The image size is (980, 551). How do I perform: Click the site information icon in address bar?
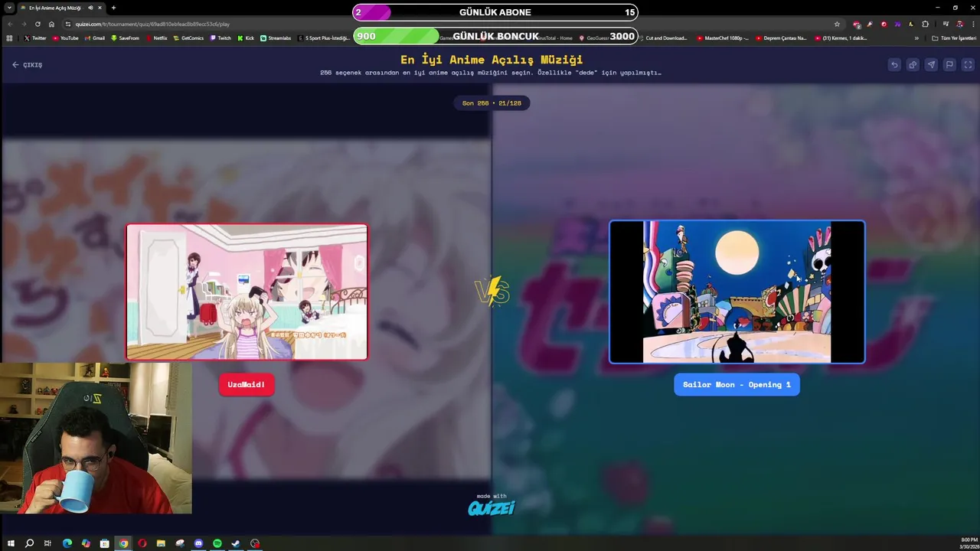(68, 24)
